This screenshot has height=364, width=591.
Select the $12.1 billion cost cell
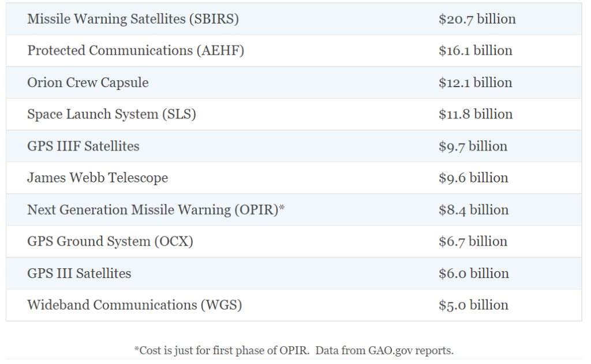475,82
